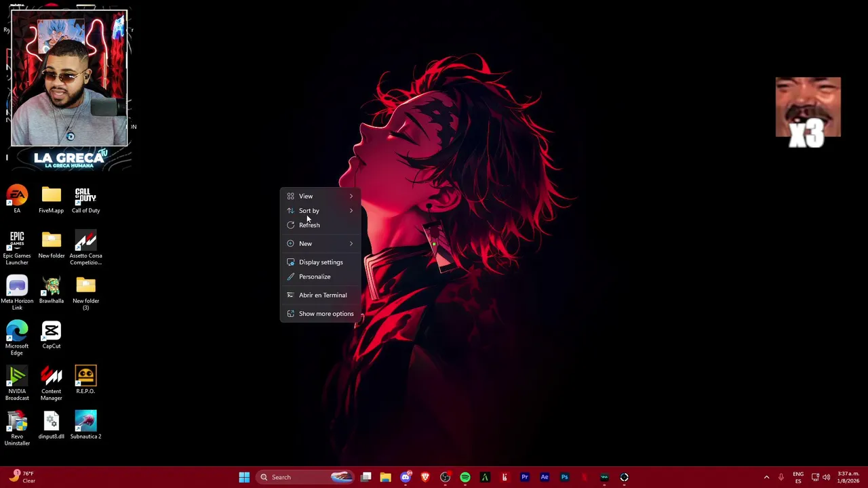Image resolution: width=868 pixels, height=488 pixels.
Task: Choose Refresh in the context menu
Action: (320, 225)
